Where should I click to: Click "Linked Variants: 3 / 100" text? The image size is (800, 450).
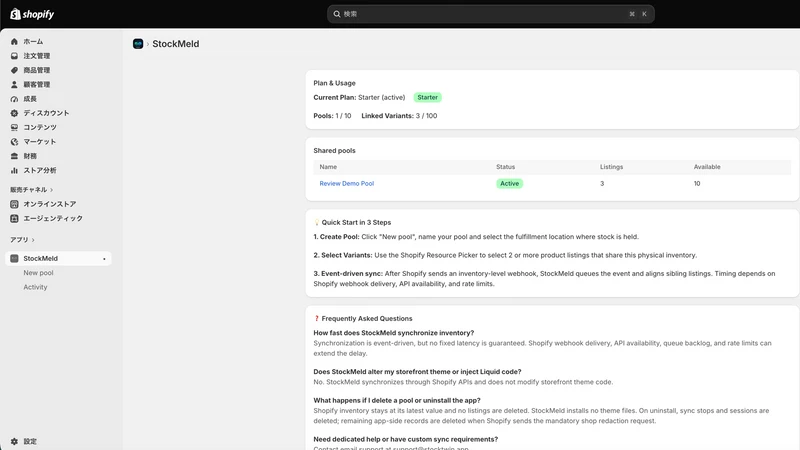(399, 116)
